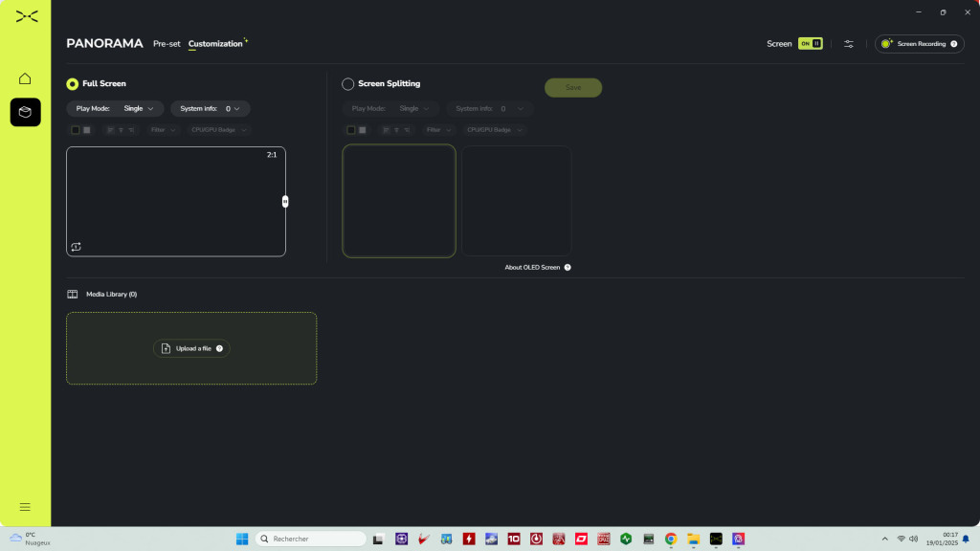This screenshot has width=980, height=551.
Task: Select the Full Screen radio option
Action: pos(73,84)
